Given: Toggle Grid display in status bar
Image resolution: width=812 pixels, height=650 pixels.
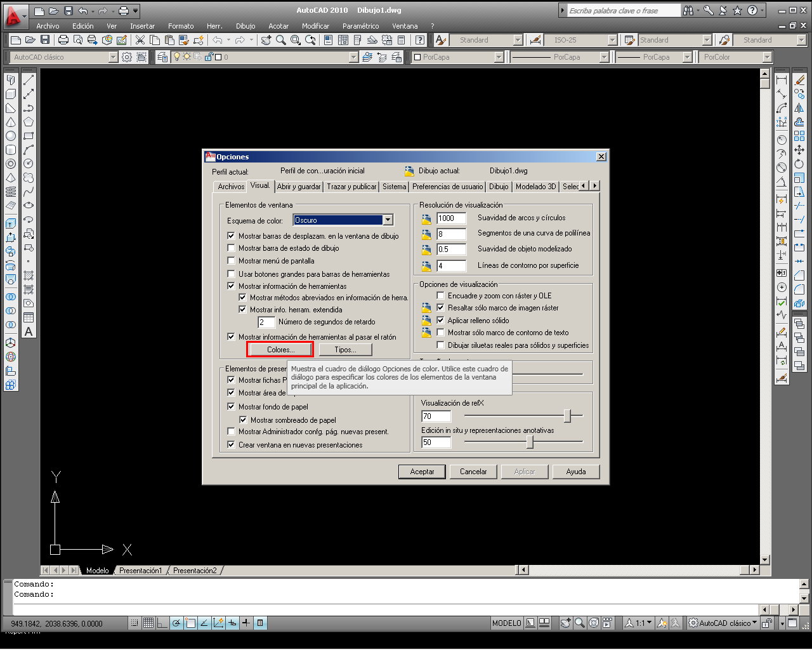Looking at the screenshot, I should click(x=148, y=623).
